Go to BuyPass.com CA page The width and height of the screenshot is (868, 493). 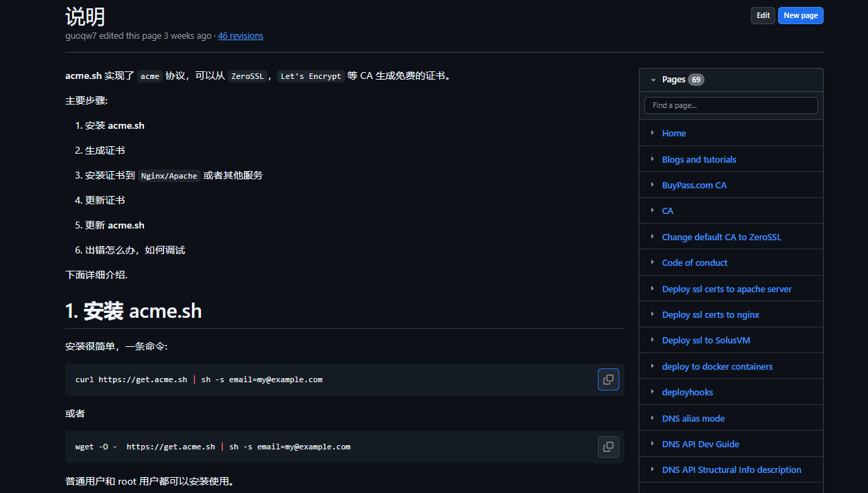694,186
